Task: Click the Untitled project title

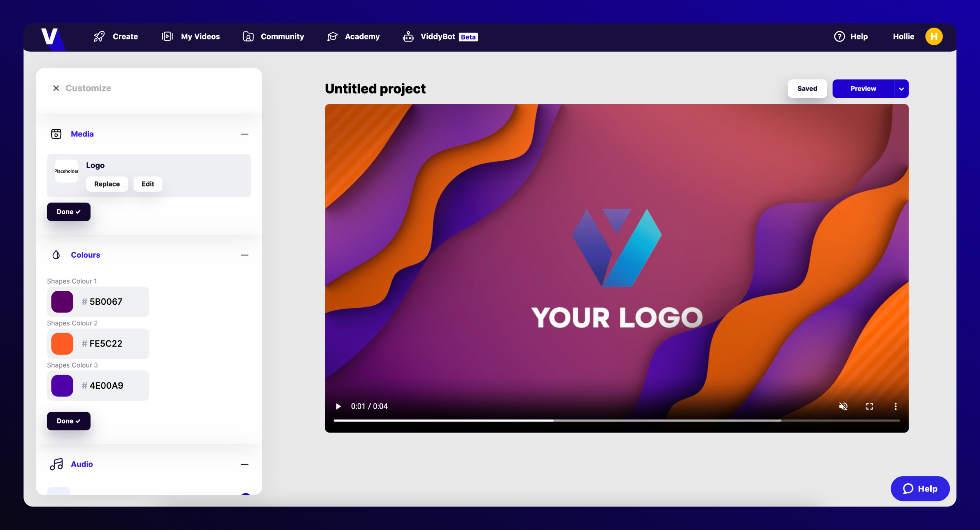Action: (x=375, y=89)
